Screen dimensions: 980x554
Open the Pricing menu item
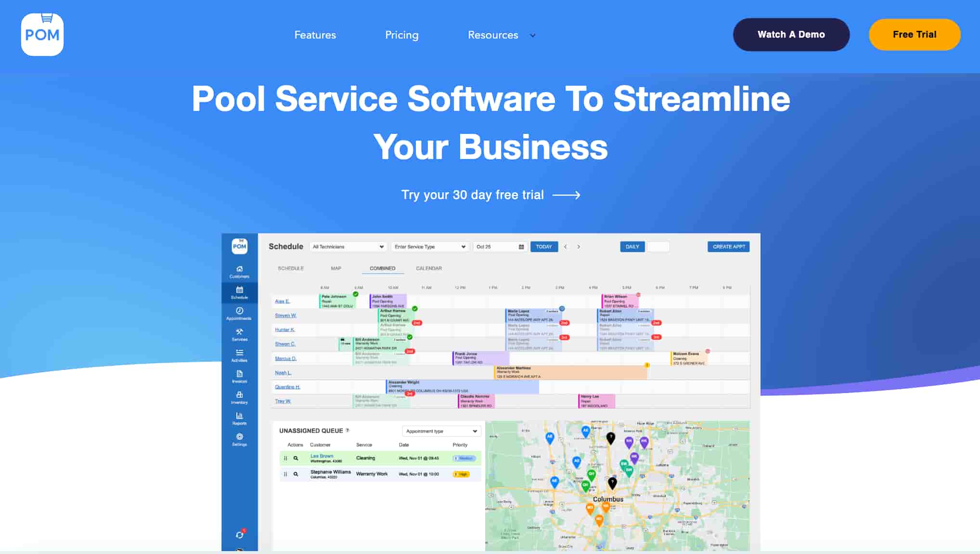pos(401,35)
